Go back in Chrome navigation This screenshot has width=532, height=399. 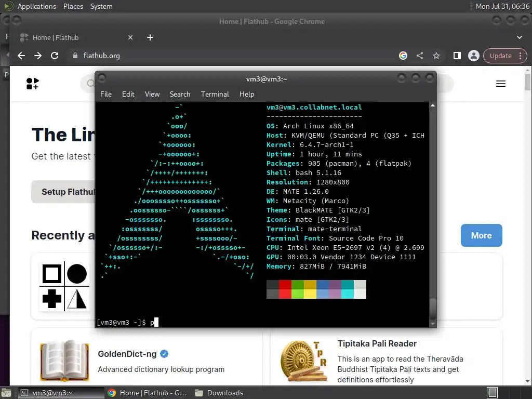click(x=21, y=56)
